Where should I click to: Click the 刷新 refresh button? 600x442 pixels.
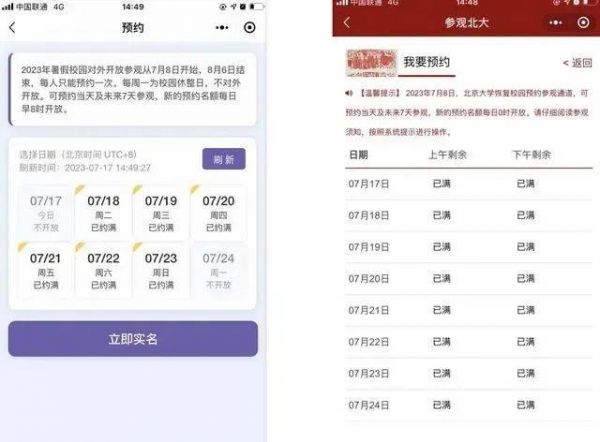pos(223,160)
